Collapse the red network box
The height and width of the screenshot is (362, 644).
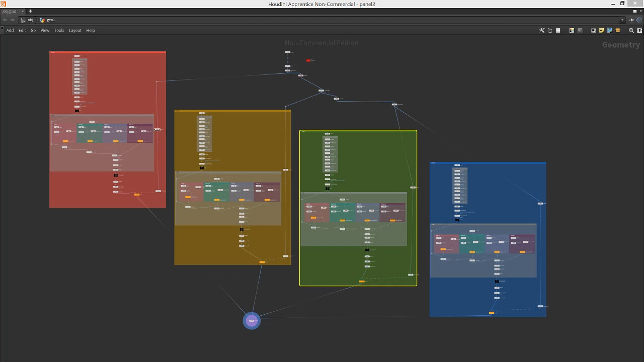[x=51, y=53]
